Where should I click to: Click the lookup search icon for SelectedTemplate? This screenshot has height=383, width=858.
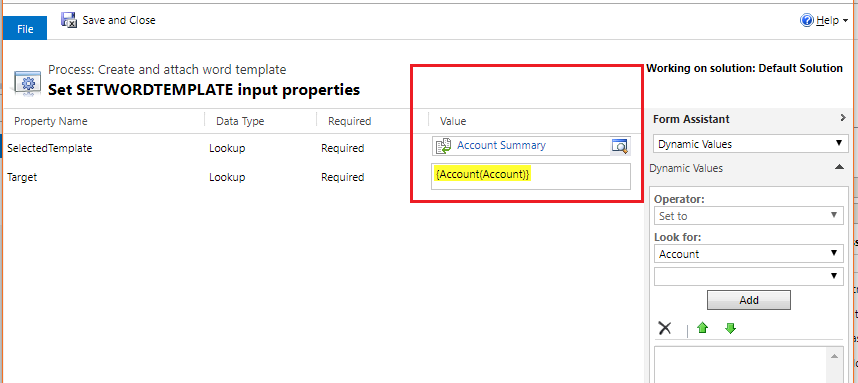click(620, 146)
